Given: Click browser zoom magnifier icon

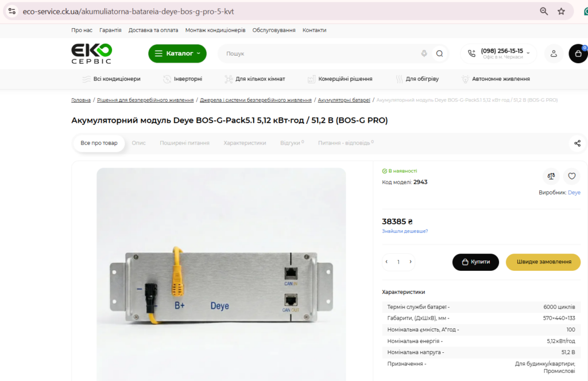Looking at the screenshot, I should click(x=544, y=11).
